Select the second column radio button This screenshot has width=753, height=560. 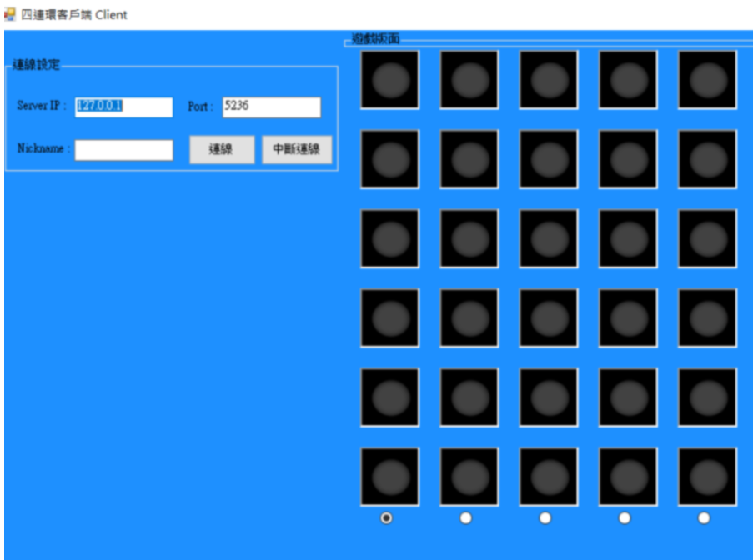464,517
